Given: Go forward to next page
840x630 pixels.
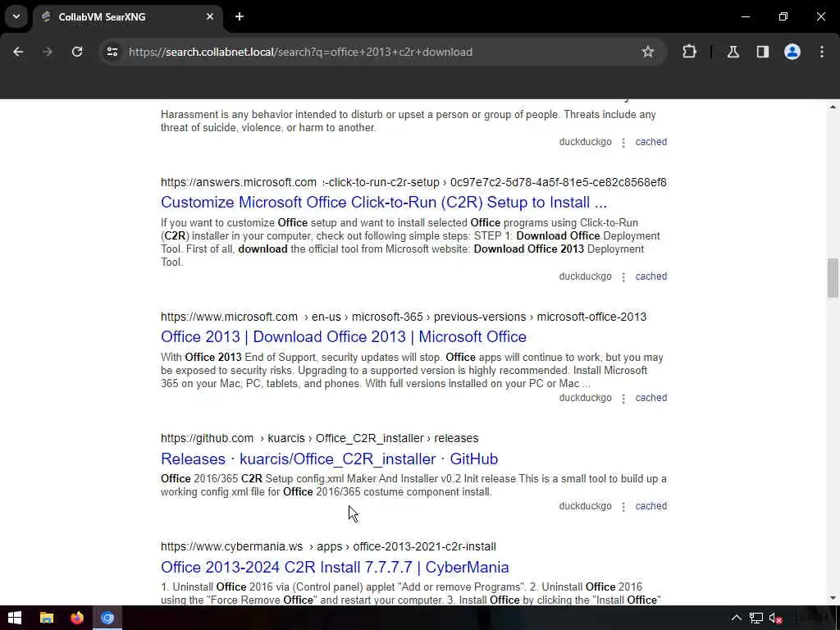Looking at the screenshot, I should (47, 52).
